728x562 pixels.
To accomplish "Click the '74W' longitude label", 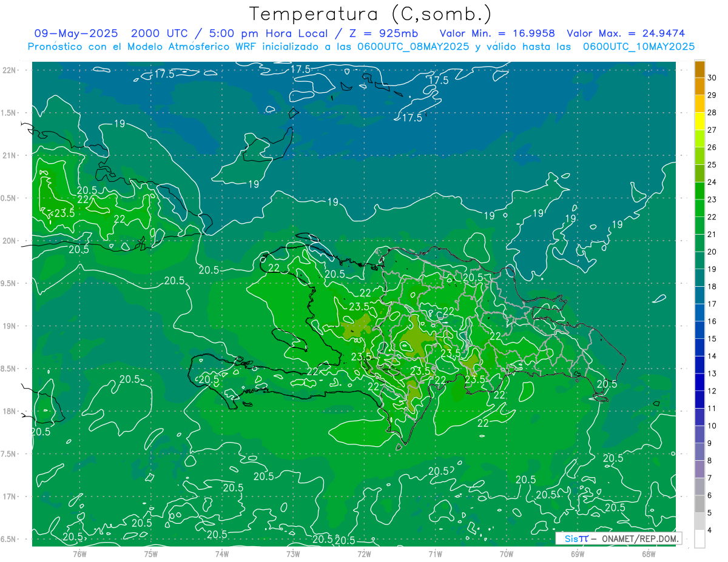I will click(222, 554).
